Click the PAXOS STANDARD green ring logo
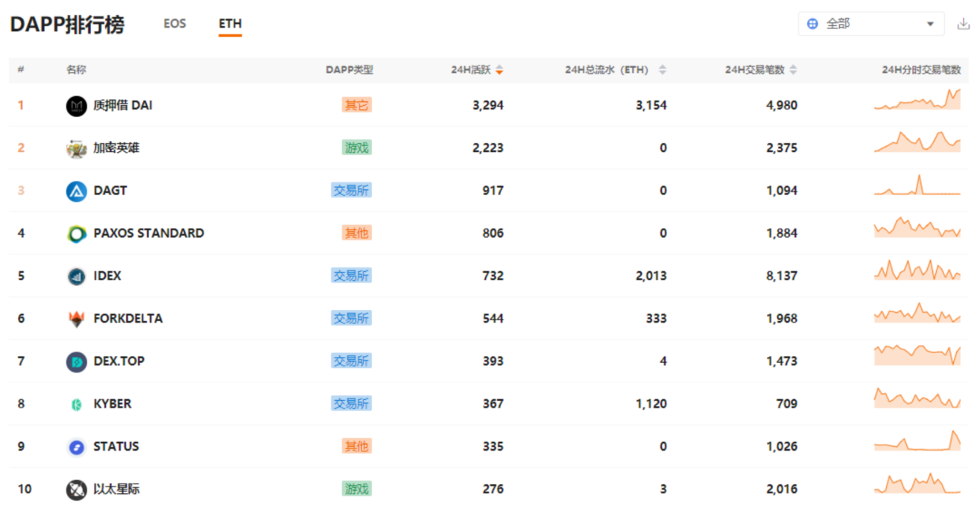Image resolution: width=980 pixels, height=523 pixels. point(77,233)
